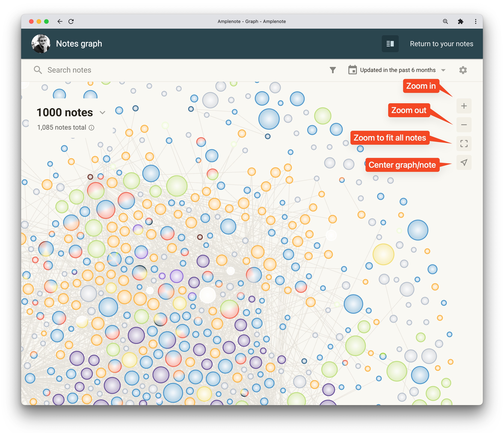Click the search magnifier icon
The image size is (504, 433).
coord(38,70)
